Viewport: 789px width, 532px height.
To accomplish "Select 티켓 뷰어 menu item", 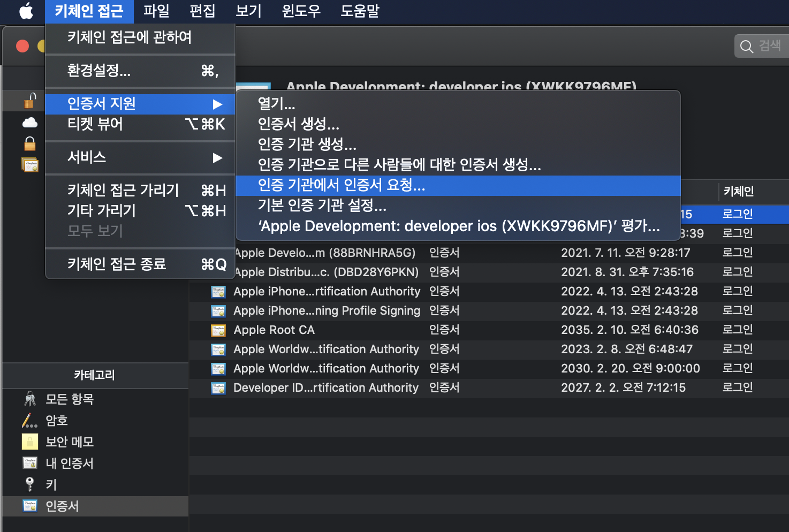I will coord(140,124).
